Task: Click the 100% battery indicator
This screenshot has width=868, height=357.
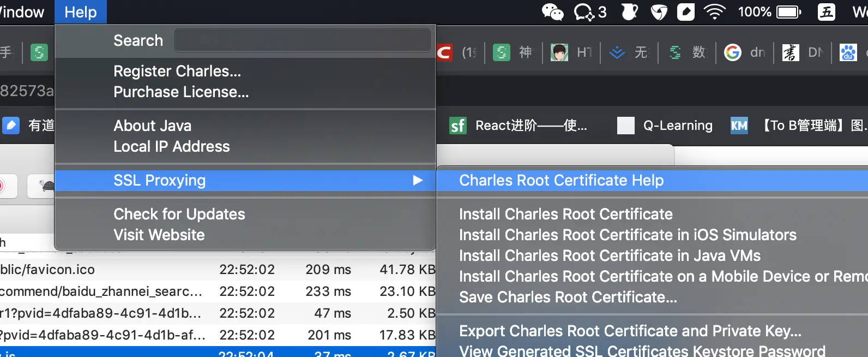Action: (x=769, y=12)
